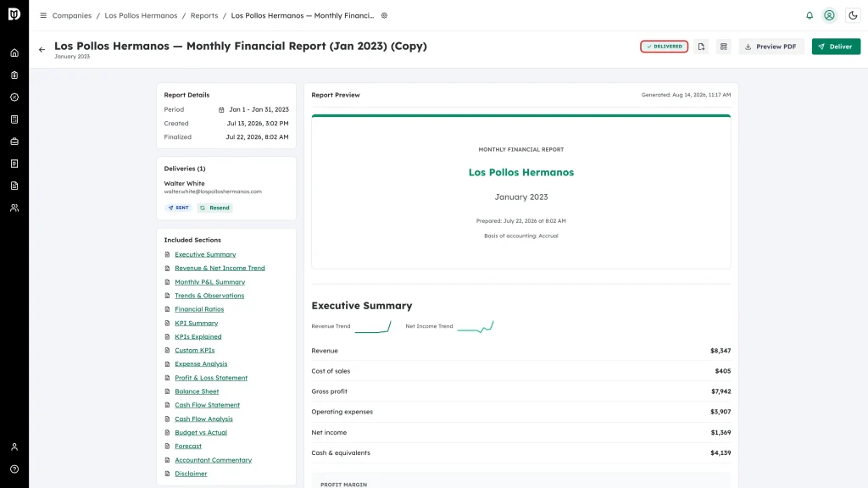Open the briefcase icon in the sidebar
Image resolution: width=868 pixels, height=488 pixels.
point(14,141)
